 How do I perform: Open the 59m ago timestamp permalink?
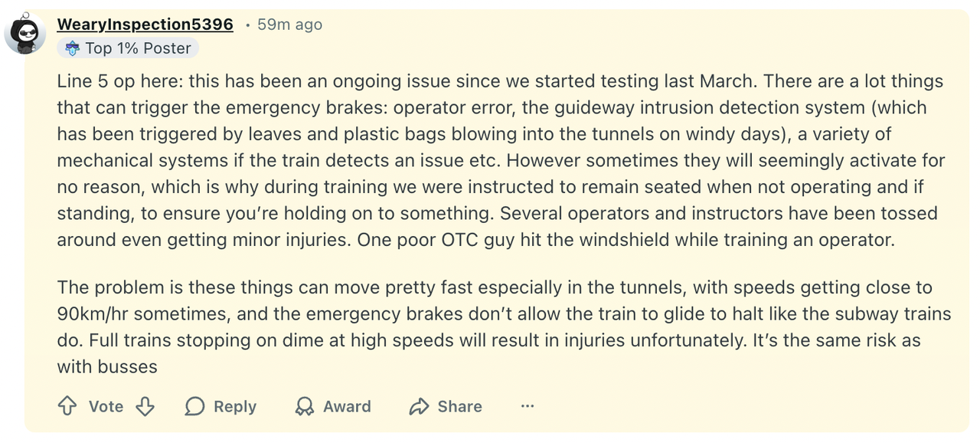(x=289, y=25)
